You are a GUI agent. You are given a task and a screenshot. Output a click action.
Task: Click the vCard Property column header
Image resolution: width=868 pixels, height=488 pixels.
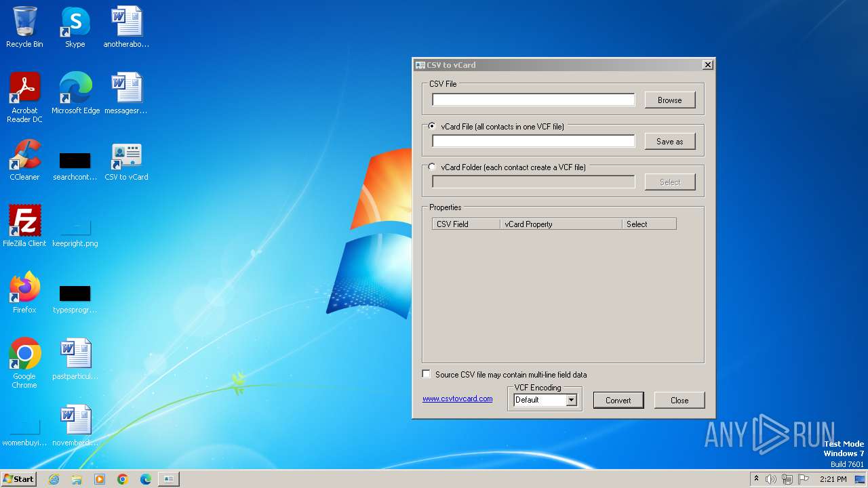[x=561, y=224]
